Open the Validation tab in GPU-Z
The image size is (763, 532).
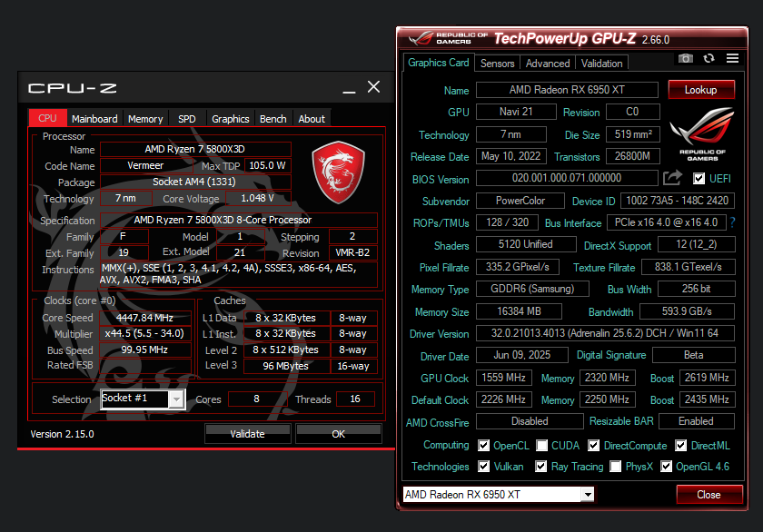tap(602, 64)
